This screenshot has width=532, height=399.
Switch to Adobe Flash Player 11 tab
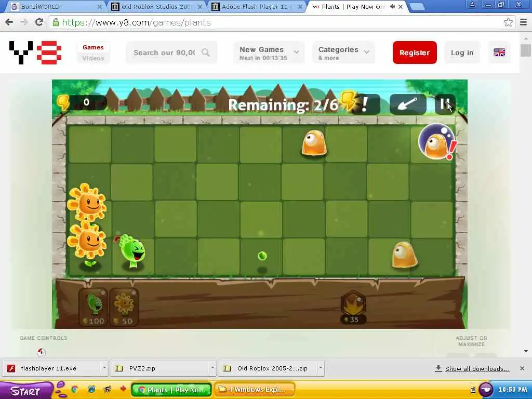255,6
